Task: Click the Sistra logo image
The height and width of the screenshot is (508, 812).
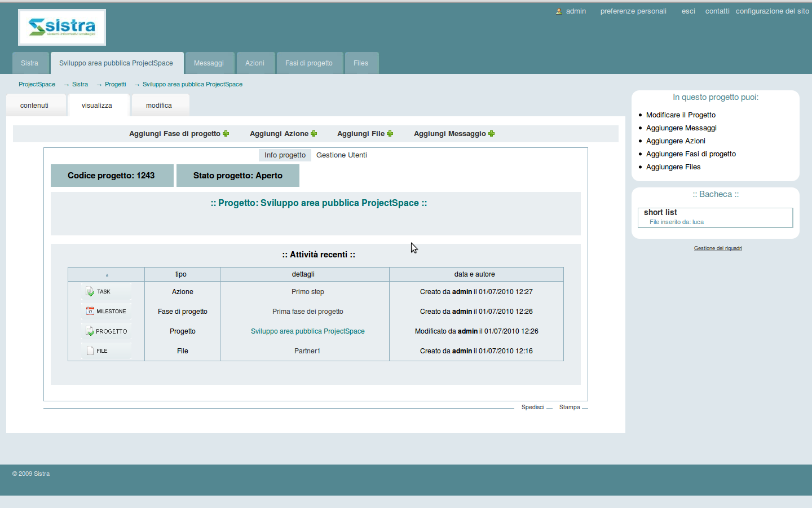Action: pyautogui.click(x=62, y=27)
